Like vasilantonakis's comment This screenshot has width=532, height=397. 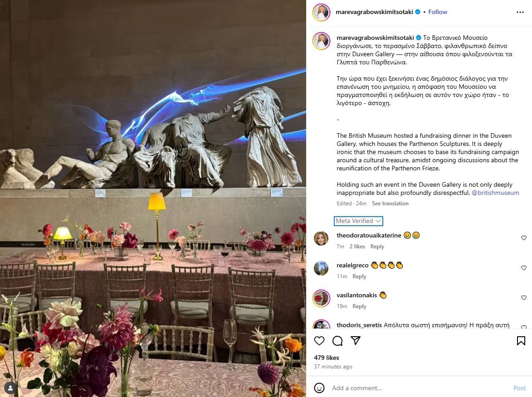[x=523, y=298]
